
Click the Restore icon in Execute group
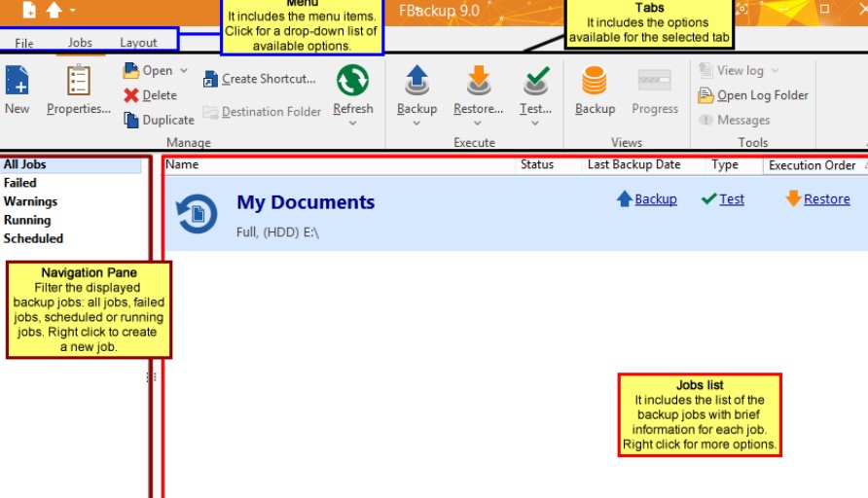tap(479, 81)
